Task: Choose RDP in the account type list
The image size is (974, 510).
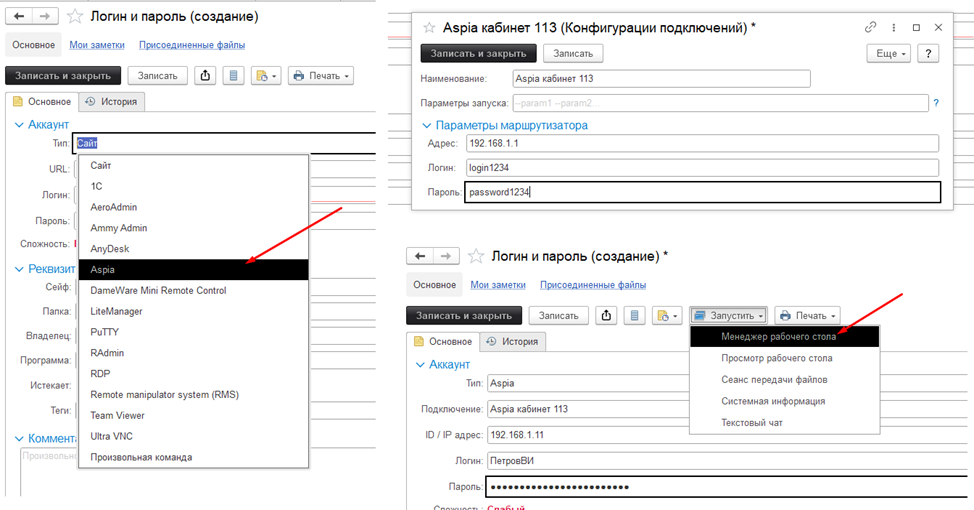Action: point(193,373)
